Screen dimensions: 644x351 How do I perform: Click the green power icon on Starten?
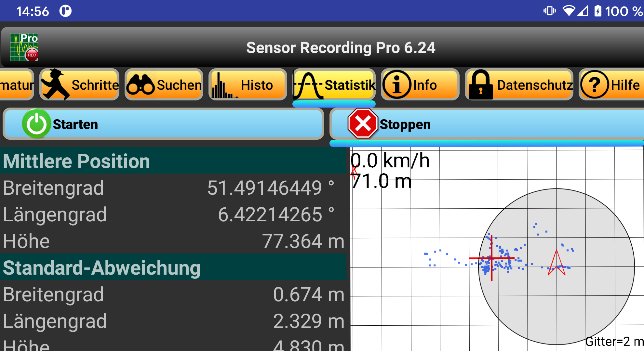36,124
